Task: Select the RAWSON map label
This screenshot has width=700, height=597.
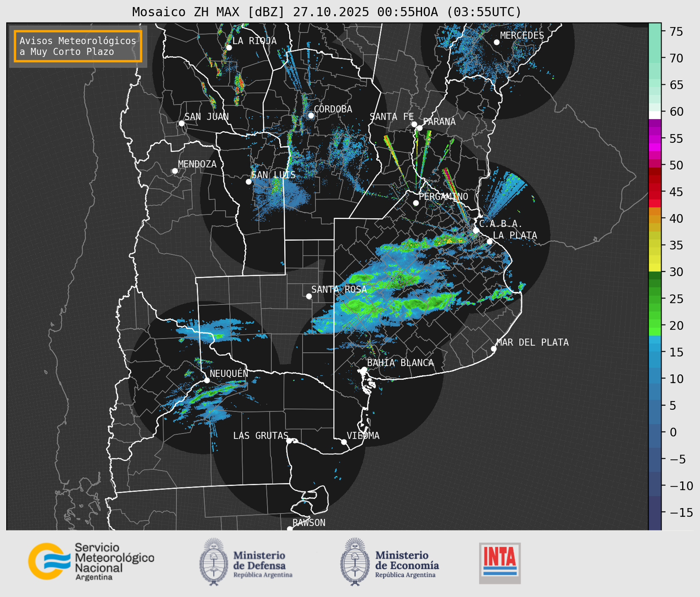Action: 309,523
